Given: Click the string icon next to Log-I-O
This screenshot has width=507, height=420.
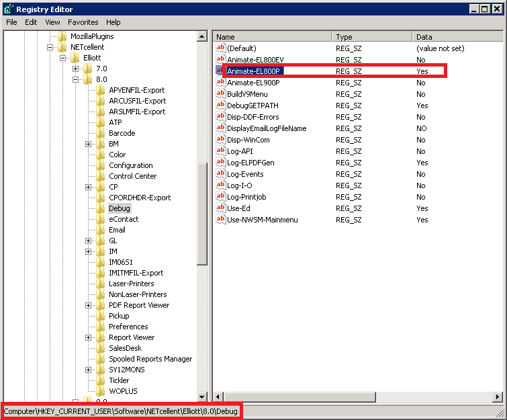Looking at the screenshot, I should tap(220, 185).
